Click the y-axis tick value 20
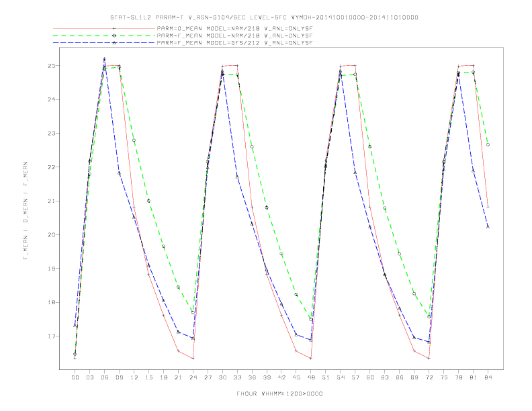The width and height of the screenshot is (532, 411). 52,234
